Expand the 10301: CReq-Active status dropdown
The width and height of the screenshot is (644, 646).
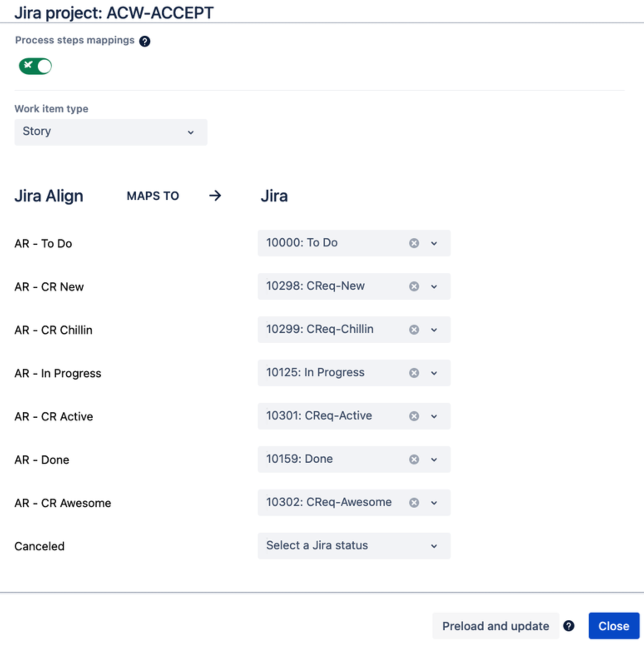coord(434,417)
